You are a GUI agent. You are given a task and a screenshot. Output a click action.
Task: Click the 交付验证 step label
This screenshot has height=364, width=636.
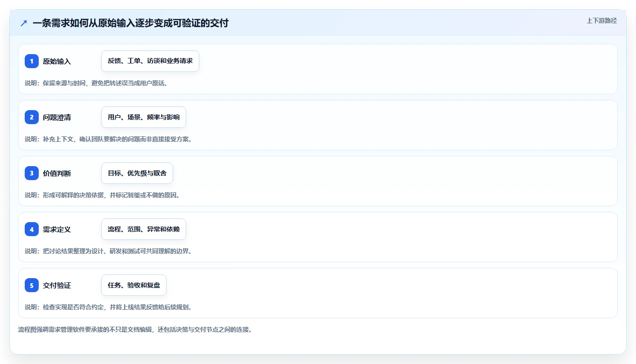(57, 285)
